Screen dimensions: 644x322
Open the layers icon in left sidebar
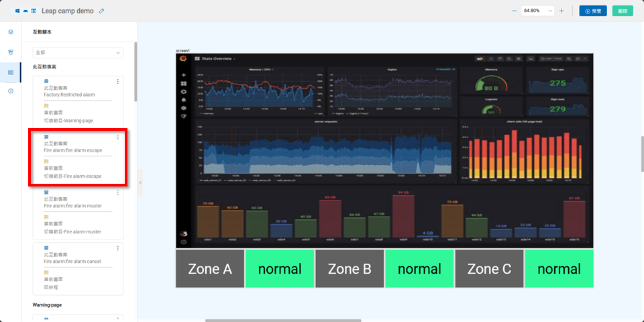click(11, 32)
